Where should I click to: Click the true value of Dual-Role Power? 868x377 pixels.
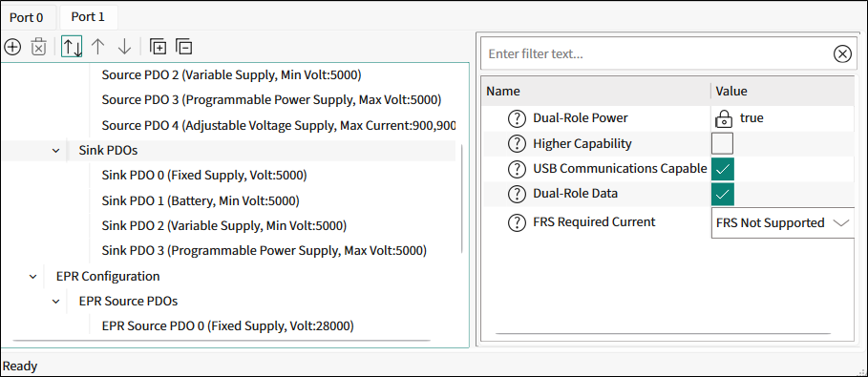pyautogui.click(x=752, y=118)
